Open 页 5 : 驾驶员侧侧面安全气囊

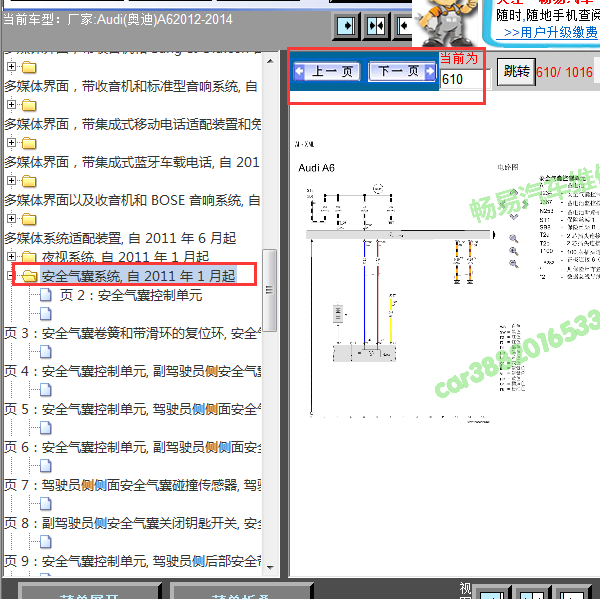[132, 409]
